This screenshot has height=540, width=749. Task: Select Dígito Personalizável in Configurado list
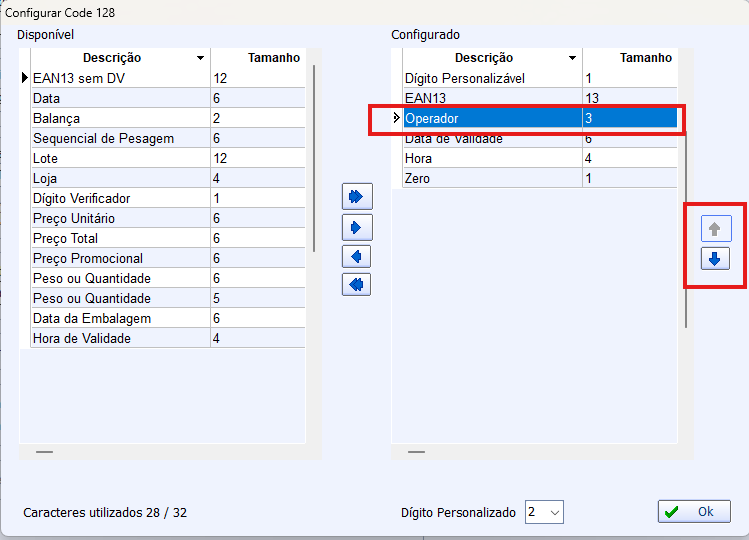tap(490, 78)
